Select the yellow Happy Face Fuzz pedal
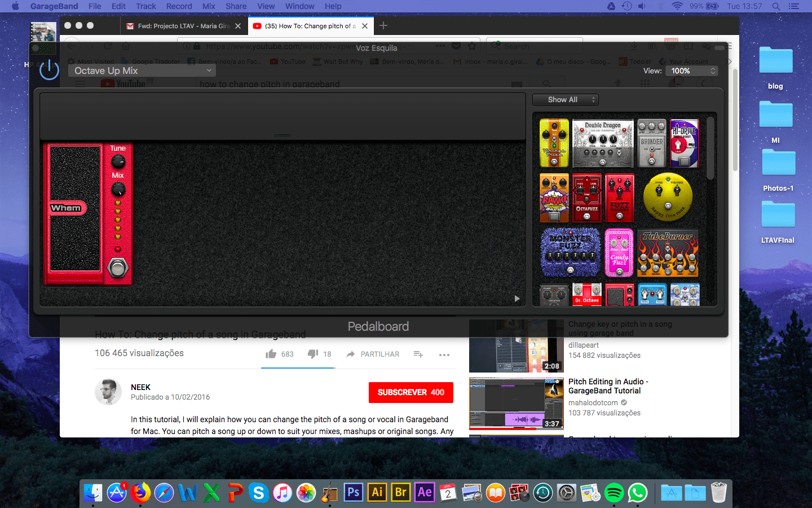This screenshot has height=508, width=812. click(x=668, y=197)
